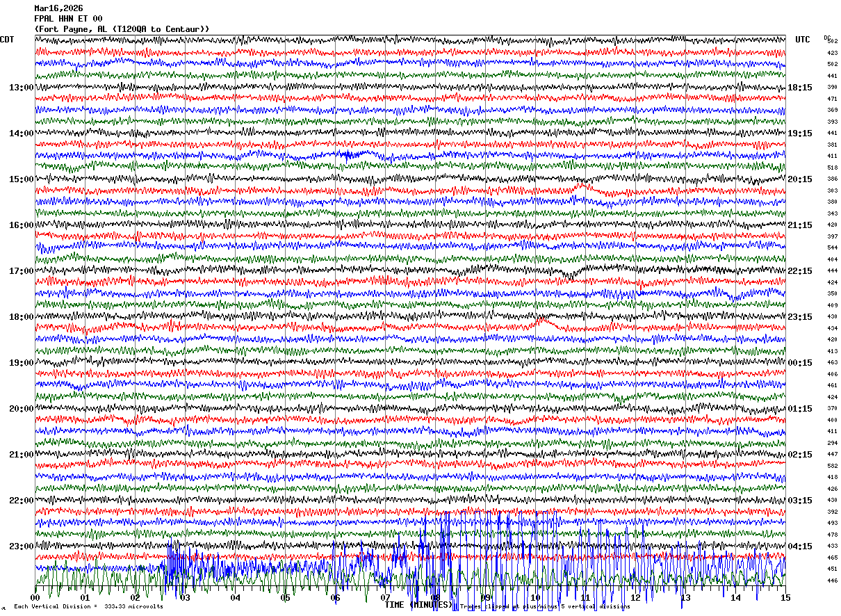
Task: Click the 04:15 UTC time label
Action: tap(800, 546)
